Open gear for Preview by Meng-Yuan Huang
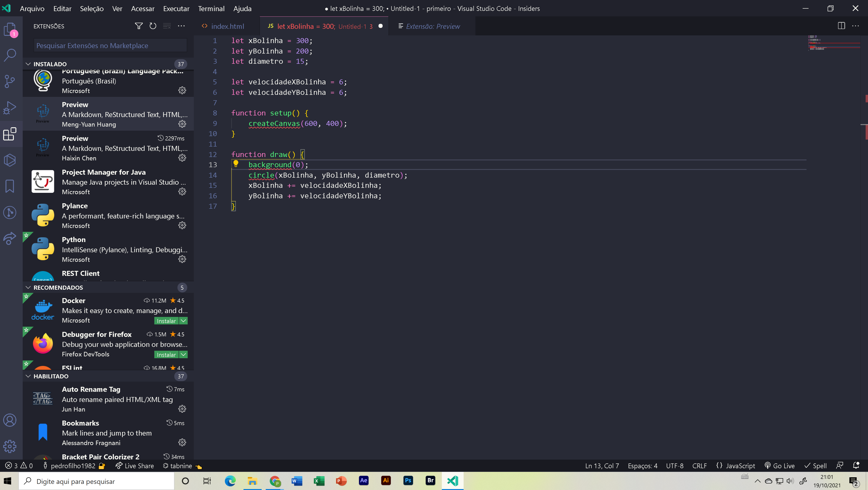 click(x=182, y=124)
